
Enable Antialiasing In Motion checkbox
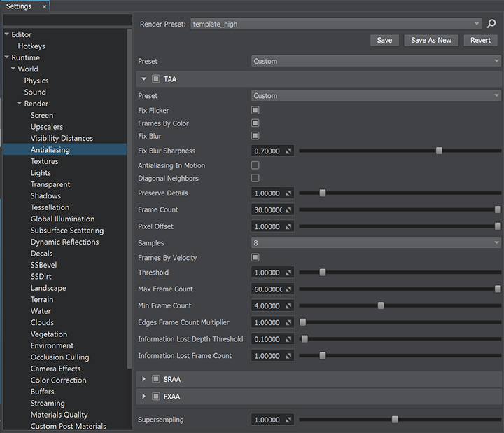tap(255, 165)
